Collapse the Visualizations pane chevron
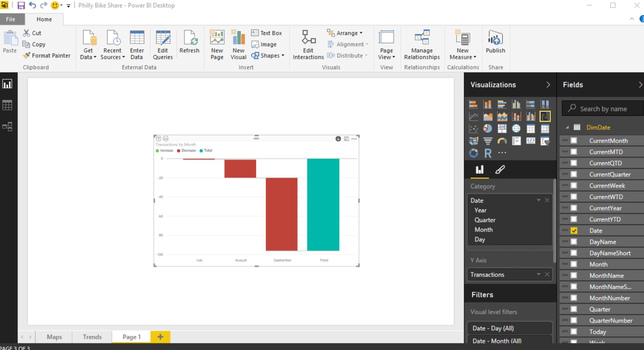This screenshot has height=350, width=644. pyautogui.click(x=548, y=85)
